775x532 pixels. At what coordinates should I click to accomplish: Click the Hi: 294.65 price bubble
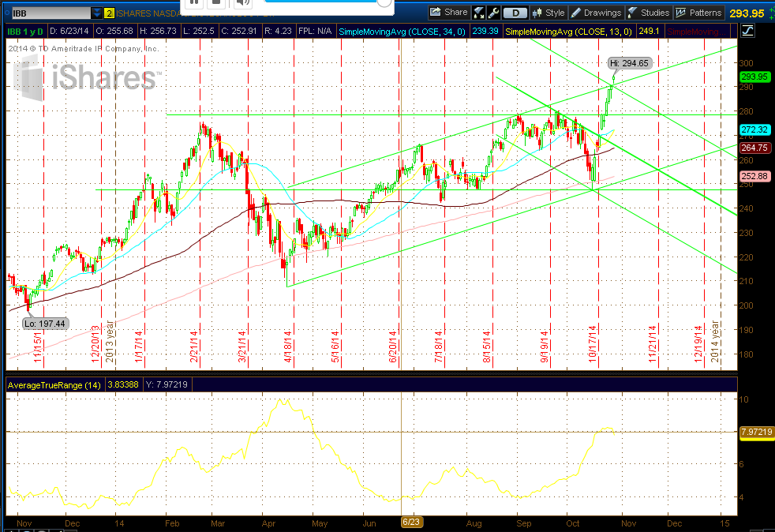(629, 63)
